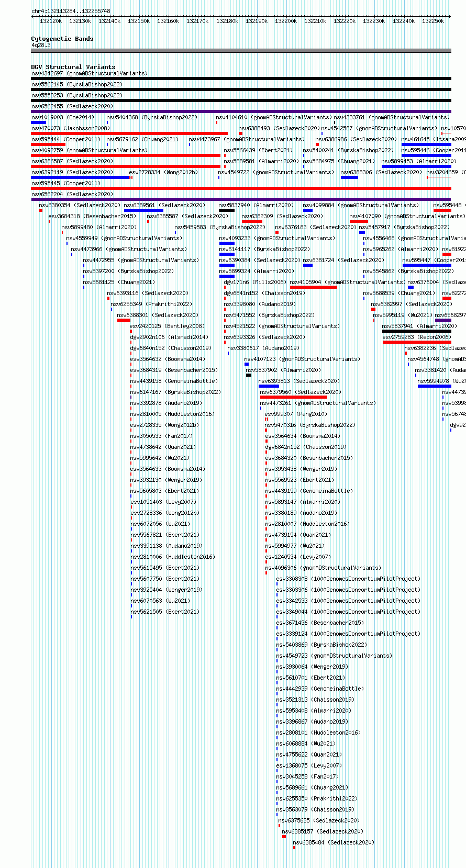
Task: Select esv999307 Pang2010 variant
Action: pyautogui.click(x=296, y=414)
